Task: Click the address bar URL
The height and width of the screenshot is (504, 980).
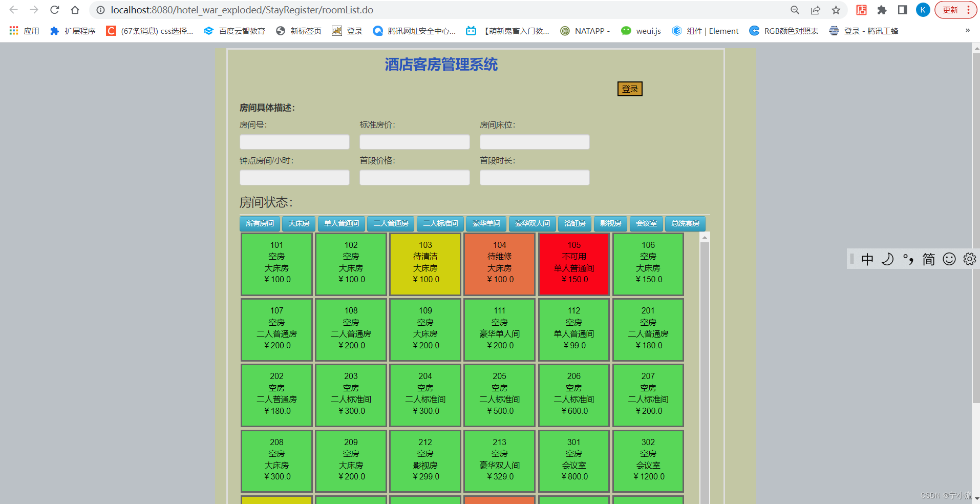Action: pos(242,10)
